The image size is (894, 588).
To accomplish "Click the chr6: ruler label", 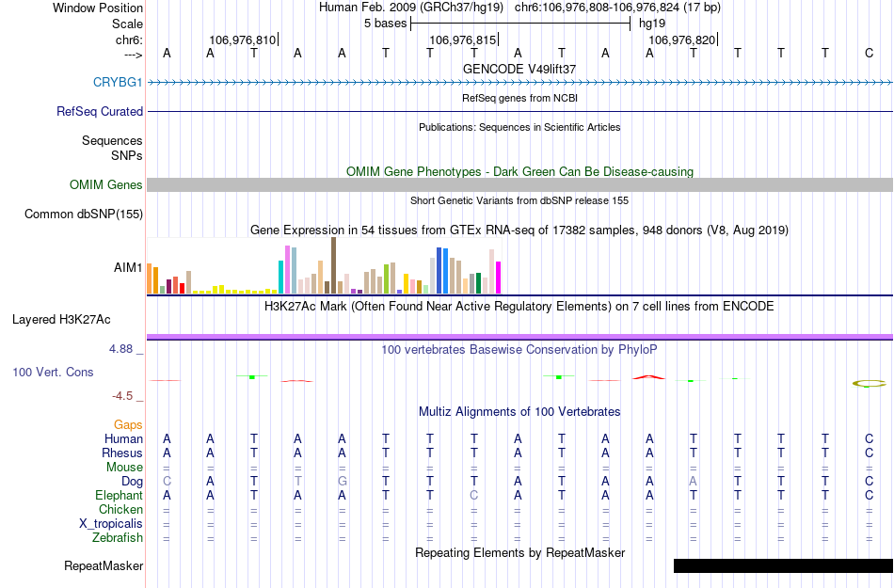I will [x=129, y=40].
